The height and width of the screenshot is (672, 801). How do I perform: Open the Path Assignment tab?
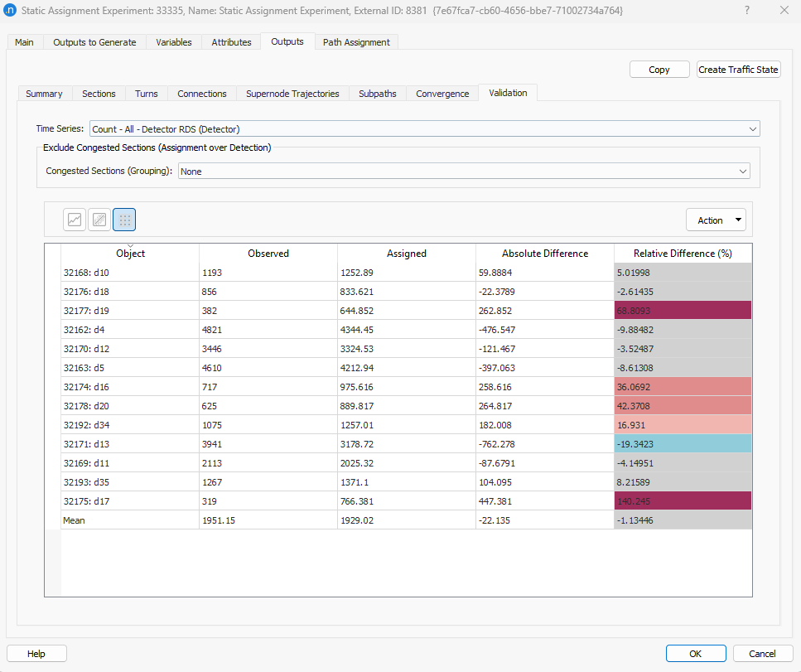pyautogui.click(x=356, y=41)
